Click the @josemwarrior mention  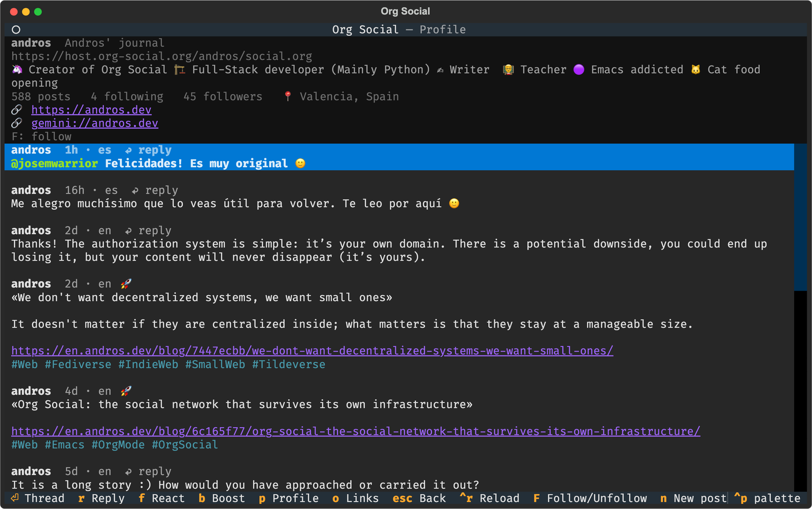(54, 164)
